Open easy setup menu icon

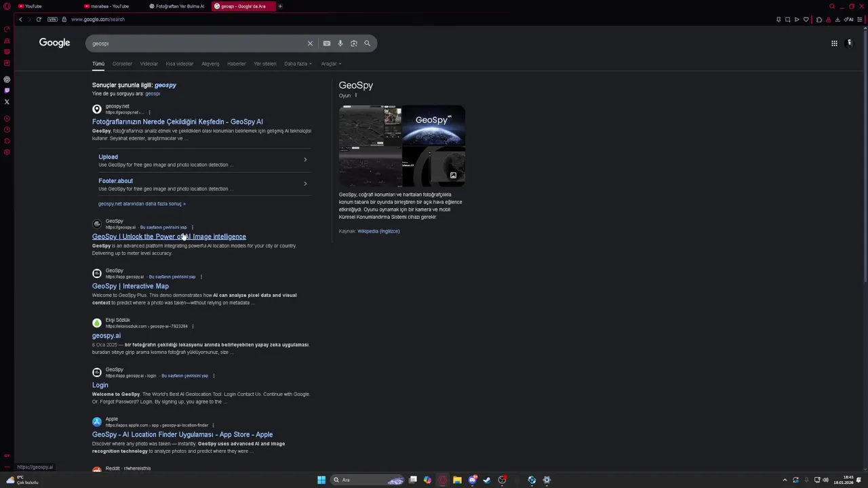[861, 20]
